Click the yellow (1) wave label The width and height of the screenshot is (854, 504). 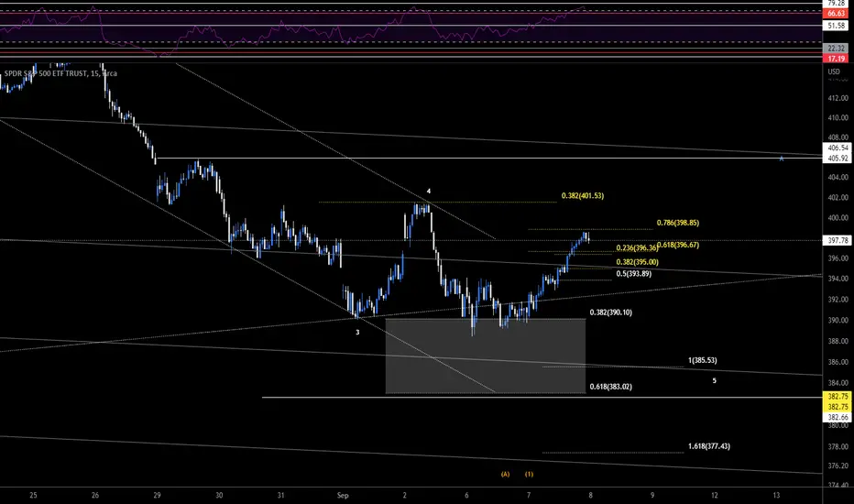click(529, 474)
